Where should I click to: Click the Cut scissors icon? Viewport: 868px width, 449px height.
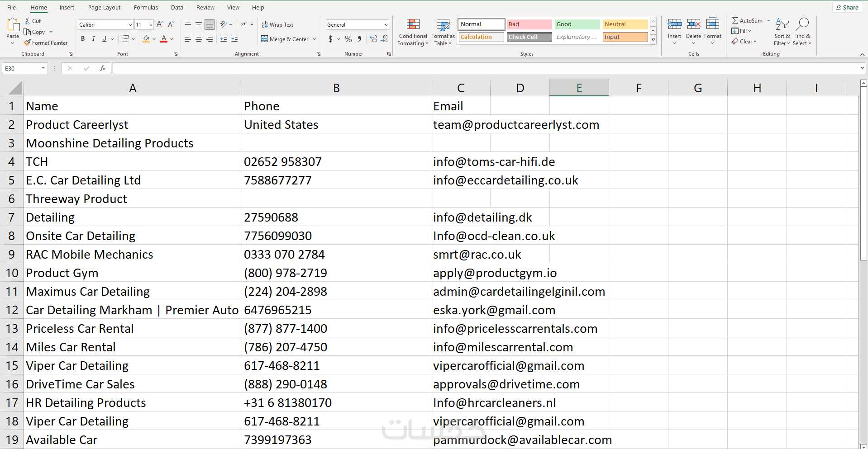tap(27, 21)
